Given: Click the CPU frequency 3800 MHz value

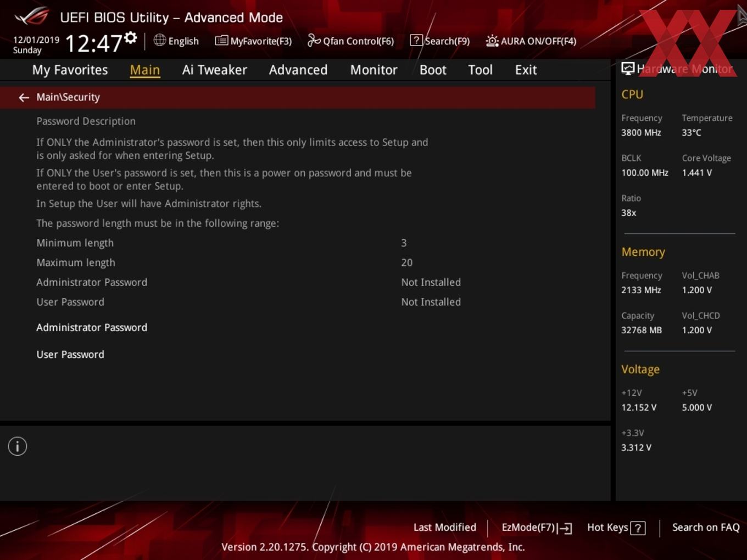Looking at the screenshot, I should point(641,132).
